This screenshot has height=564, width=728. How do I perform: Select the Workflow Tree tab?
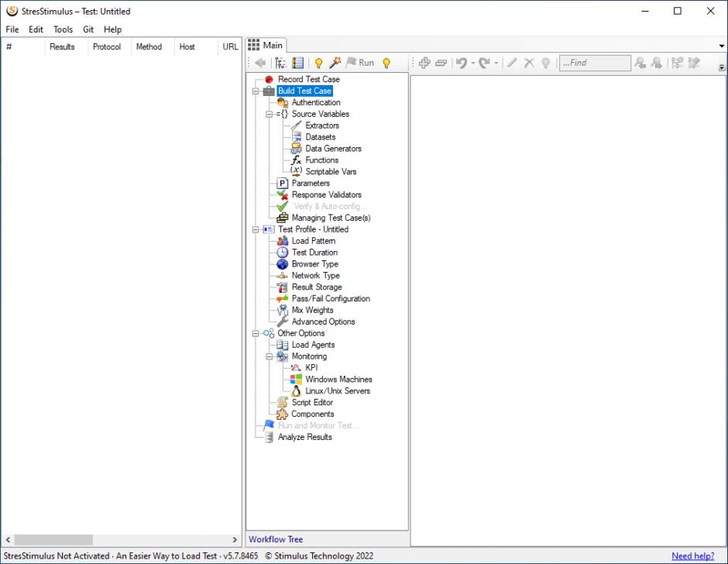coord(276,539)
